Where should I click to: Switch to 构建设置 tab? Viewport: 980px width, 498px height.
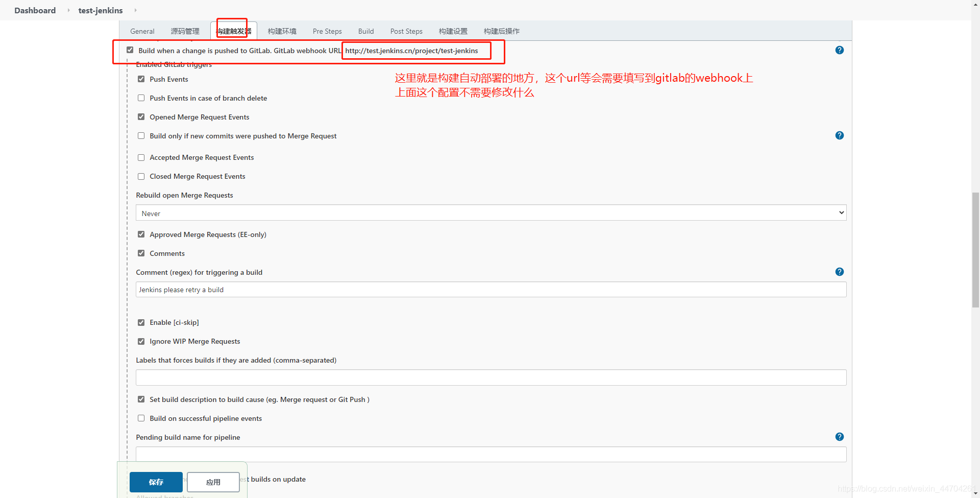point(453,31)
